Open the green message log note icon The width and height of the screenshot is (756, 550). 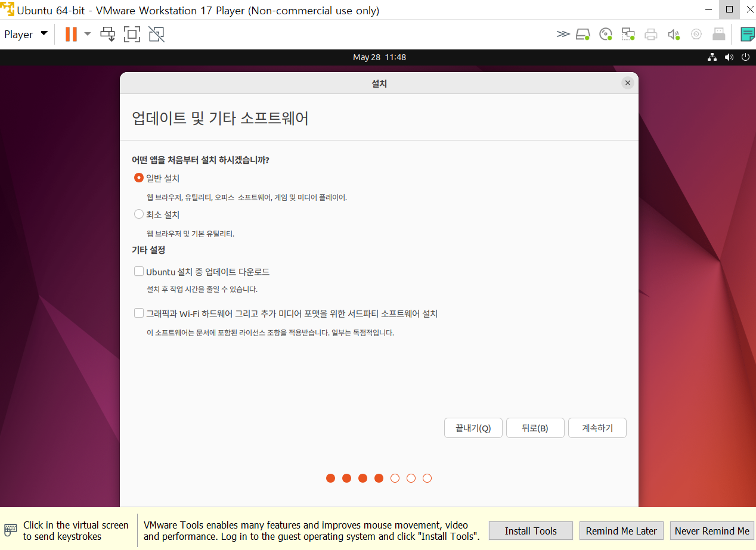tap(748, 34)
